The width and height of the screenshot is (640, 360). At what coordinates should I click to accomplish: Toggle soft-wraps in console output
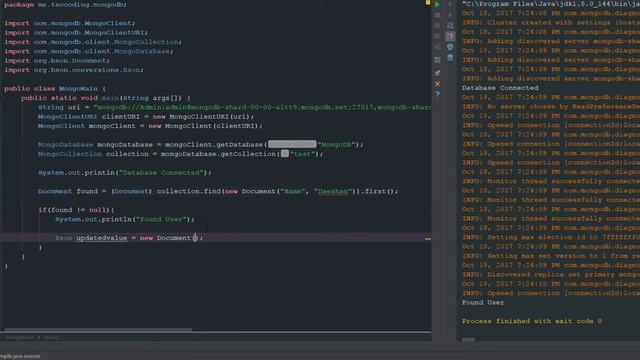pyautogui.click(x=450, y=26)
